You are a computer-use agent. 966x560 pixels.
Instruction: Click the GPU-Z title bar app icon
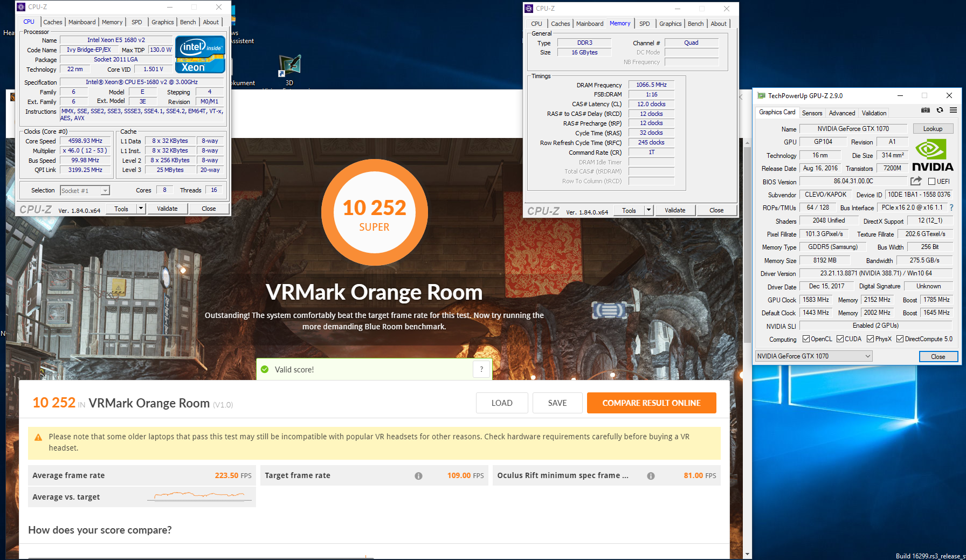tap(761, 95)
